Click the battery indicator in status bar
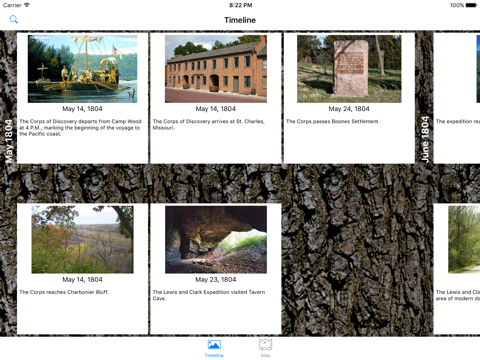This screenshot has width=480, height=360. [x=471, y=5]
